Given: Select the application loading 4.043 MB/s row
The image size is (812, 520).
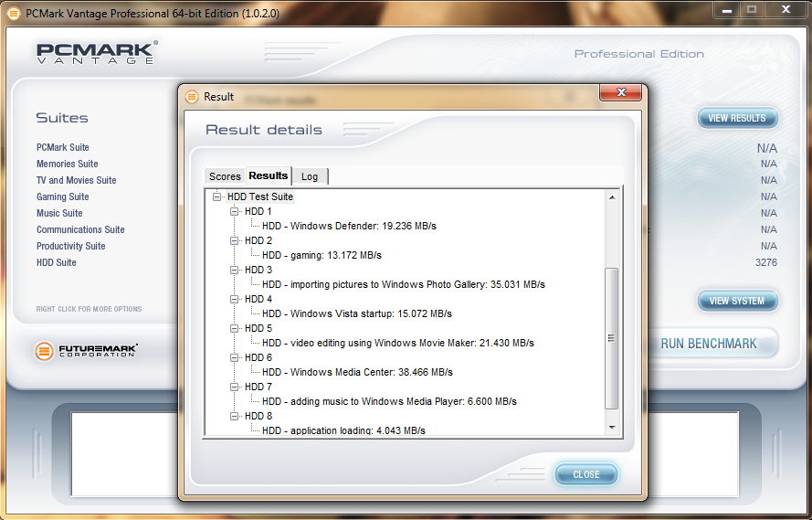Looking at the screenshot, I should pyautogui.click(x=343, y=430).
